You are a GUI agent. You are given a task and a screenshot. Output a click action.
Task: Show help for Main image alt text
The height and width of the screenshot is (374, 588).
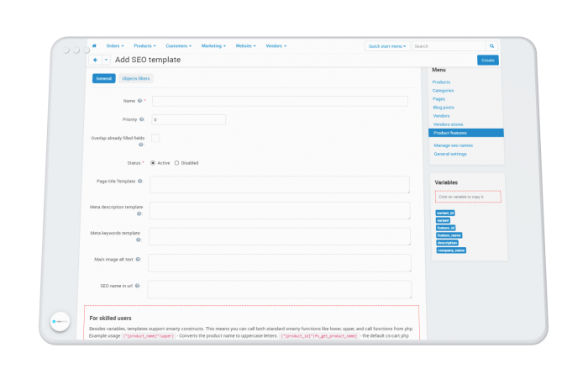click(x=138, y=259)
